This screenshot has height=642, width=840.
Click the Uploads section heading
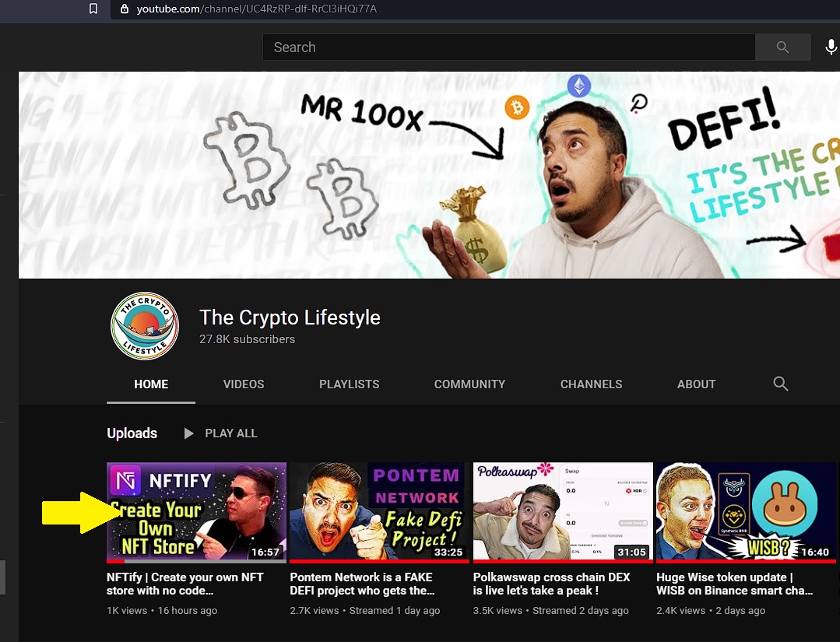[132, 433]
